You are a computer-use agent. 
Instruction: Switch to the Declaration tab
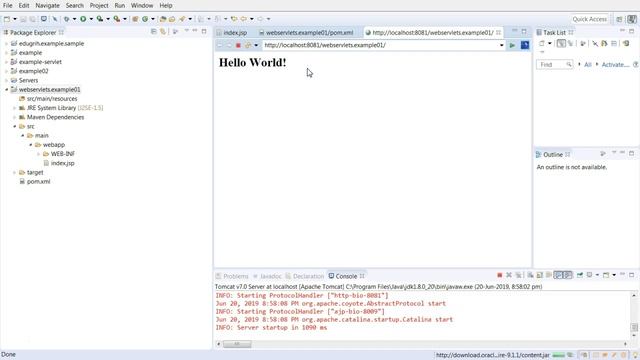(x=308, y=276)
